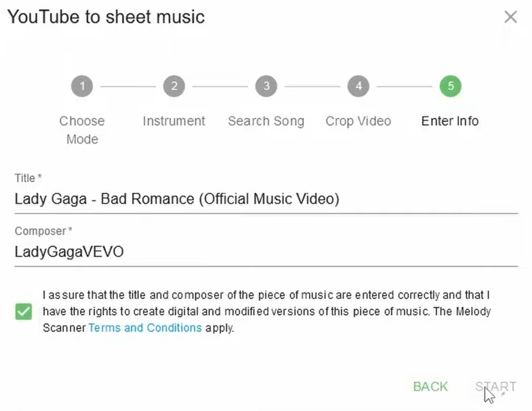Click step 1 circle icon
Screen dimensions: 532x411
82,86
